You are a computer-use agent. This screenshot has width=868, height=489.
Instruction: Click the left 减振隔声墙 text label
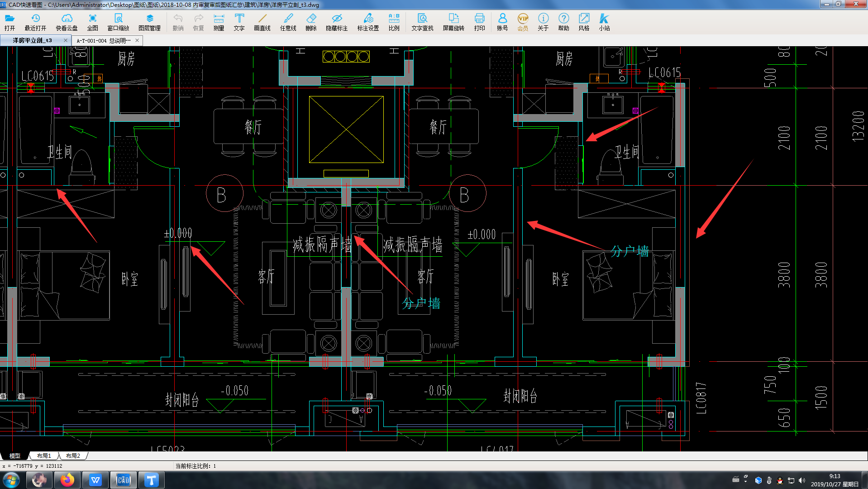pyautogui.click(x=322, y=245)
